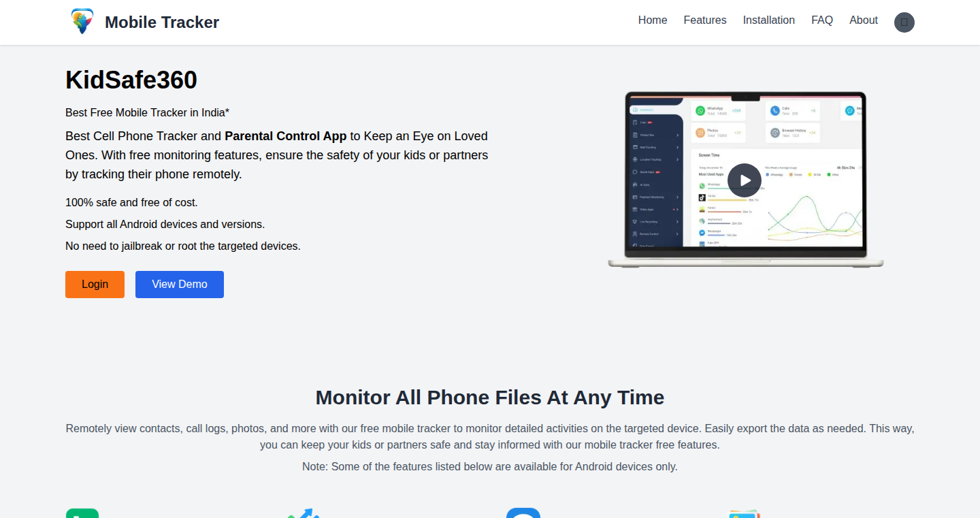Click the text "Best Free Mobile Tracker in India*"
The height and width of the screenshot is (518, 980).
click(x=147, y=113)
